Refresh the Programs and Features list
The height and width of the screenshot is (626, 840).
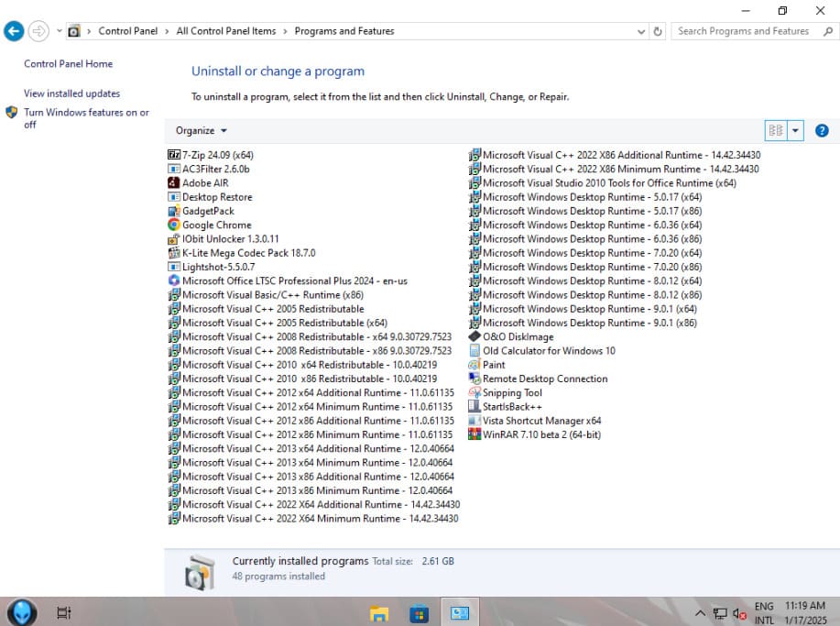coord(658,31)
